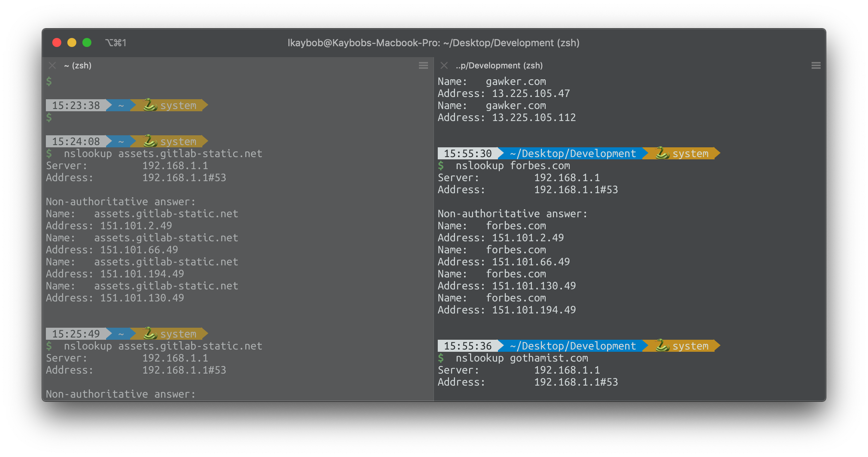Click the ⌥⌘1 shortcut badge in the title bar

click(115, 43)
